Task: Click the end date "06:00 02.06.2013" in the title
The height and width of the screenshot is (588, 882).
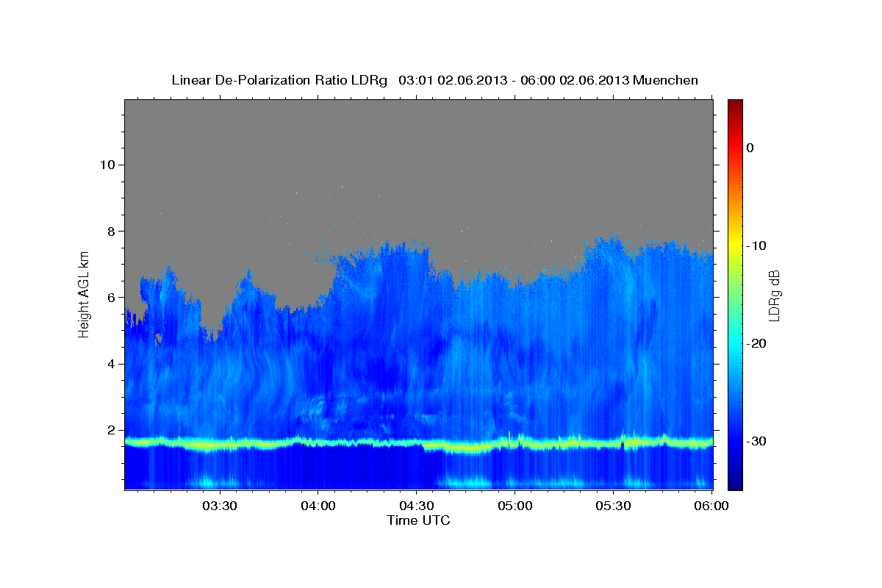Action: (x=574, y=80)
